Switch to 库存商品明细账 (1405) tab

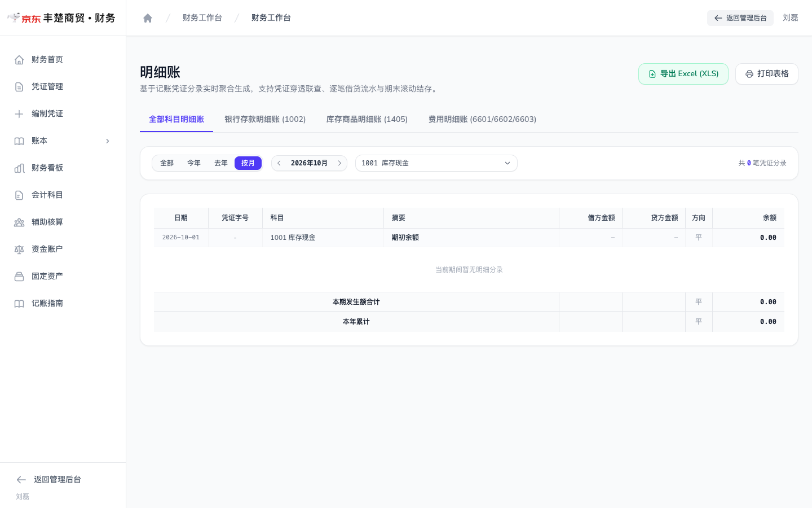[x=367, y=120]
